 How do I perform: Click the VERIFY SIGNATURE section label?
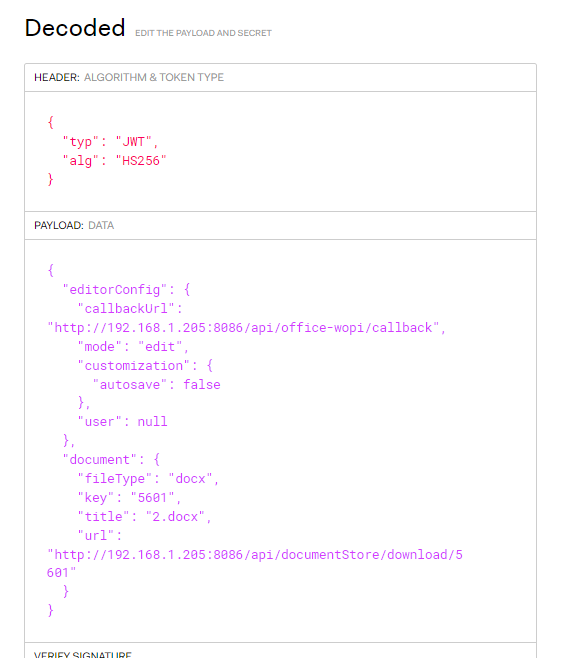point(83,654)
